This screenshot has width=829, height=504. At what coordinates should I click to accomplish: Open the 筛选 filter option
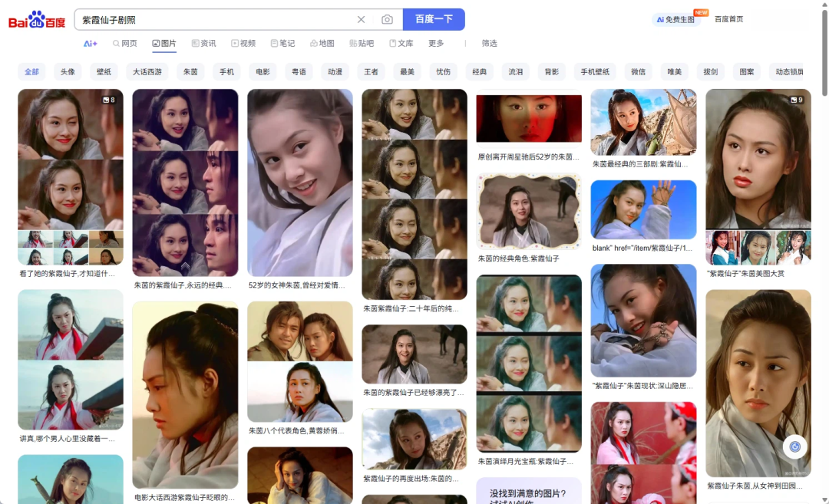(x=489, y=43)
